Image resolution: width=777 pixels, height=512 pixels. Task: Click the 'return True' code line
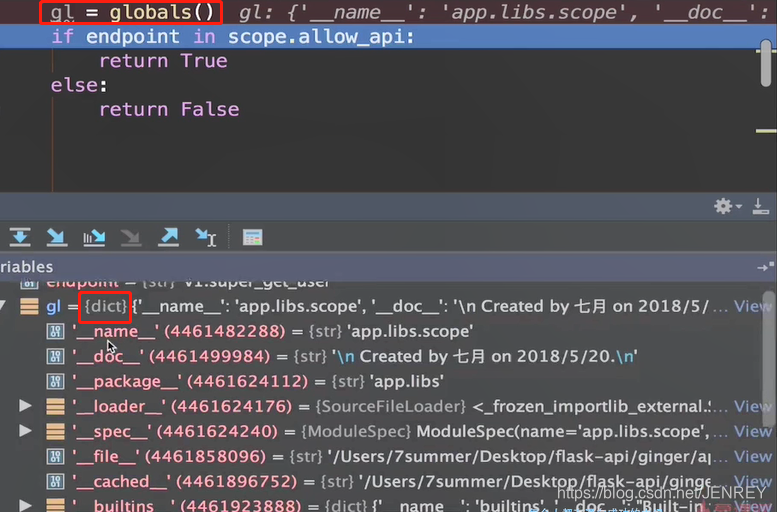[163, 61]
